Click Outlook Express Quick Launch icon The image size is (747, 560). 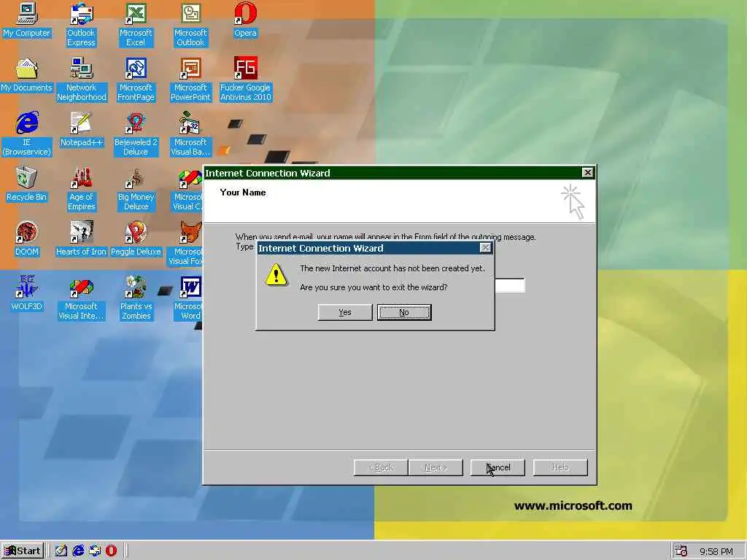pyautogui.click(x=95, y=551)
